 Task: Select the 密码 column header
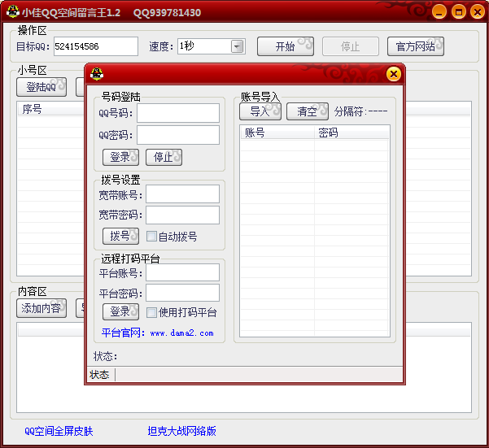(351, 133)
